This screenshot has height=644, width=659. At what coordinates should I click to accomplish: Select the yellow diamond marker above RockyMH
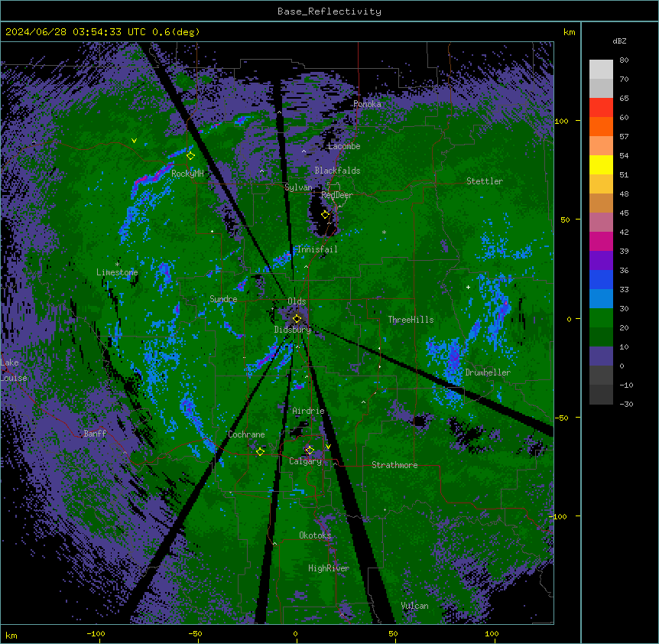[x=190, y=155]
